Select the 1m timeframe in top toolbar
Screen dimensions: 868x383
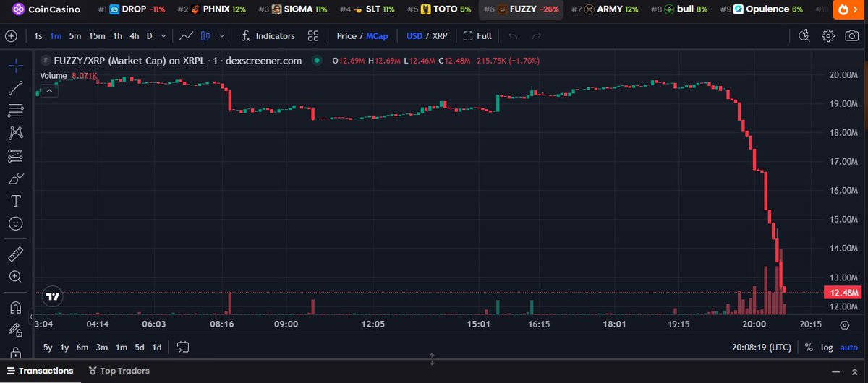coord(56,35)
